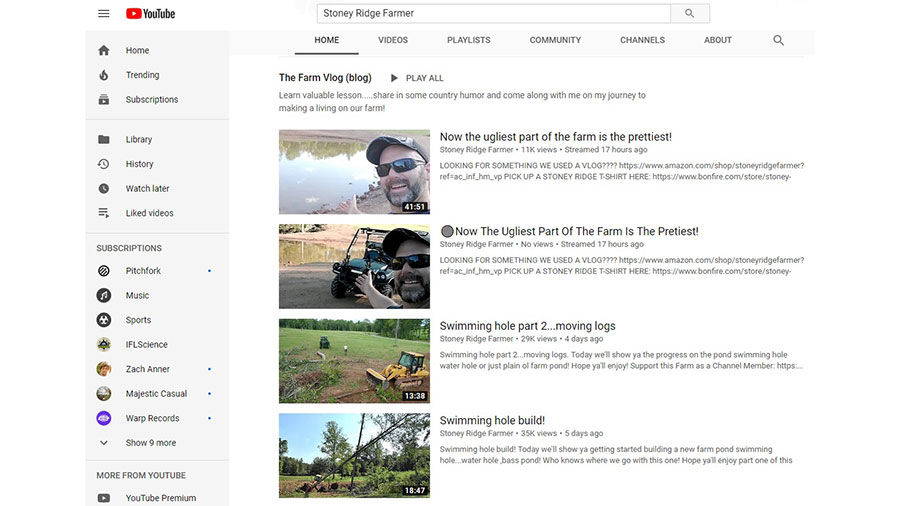The width and height of the screenshot is (900, 506).
Task: Click the YouTube Premium label
Action: click(161, 498)
